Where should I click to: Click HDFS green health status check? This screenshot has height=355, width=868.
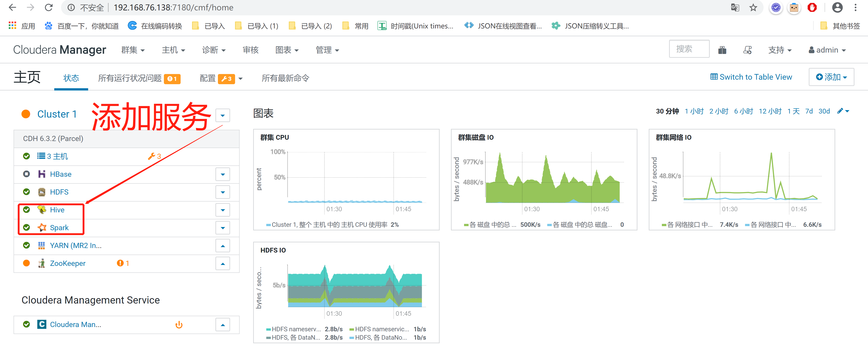(x=26, y=192)
